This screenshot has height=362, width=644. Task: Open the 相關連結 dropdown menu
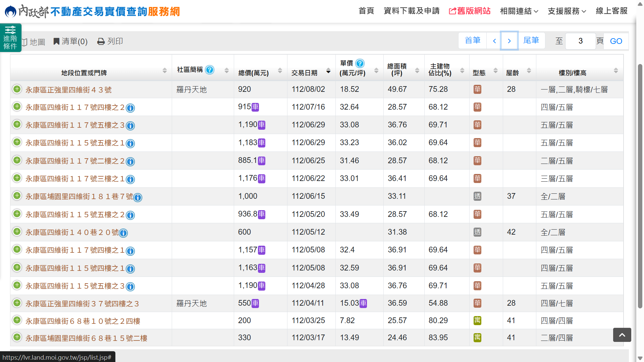(519, 11)
